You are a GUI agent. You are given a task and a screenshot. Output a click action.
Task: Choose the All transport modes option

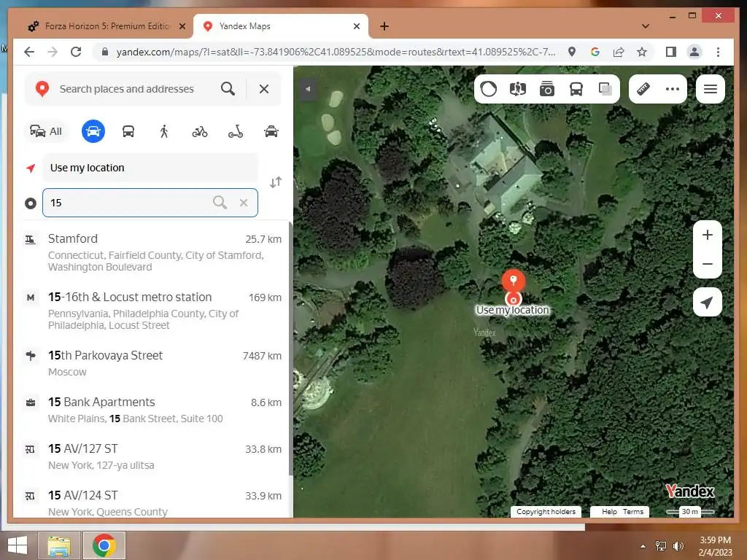[46, 131]
